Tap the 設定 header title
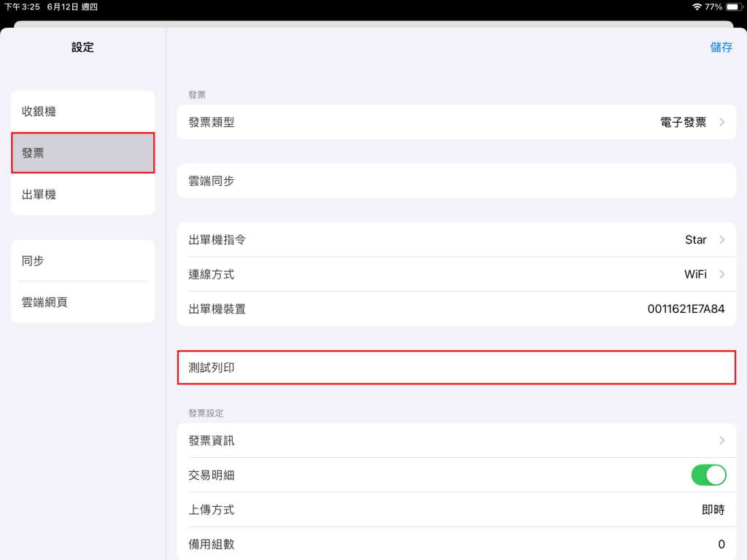This screenshot has width=747, height=560. click(x=82, y=47)
